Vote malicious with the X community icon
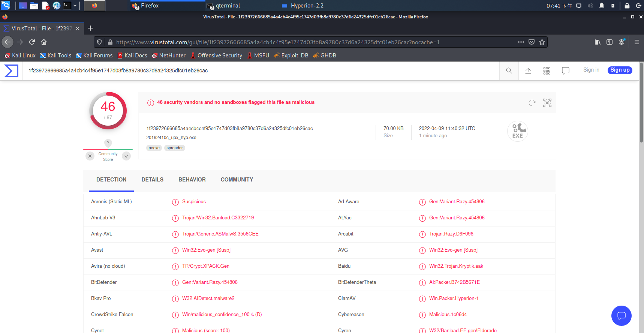The width and height of the screenshot is (644, 333). point(90,156)
